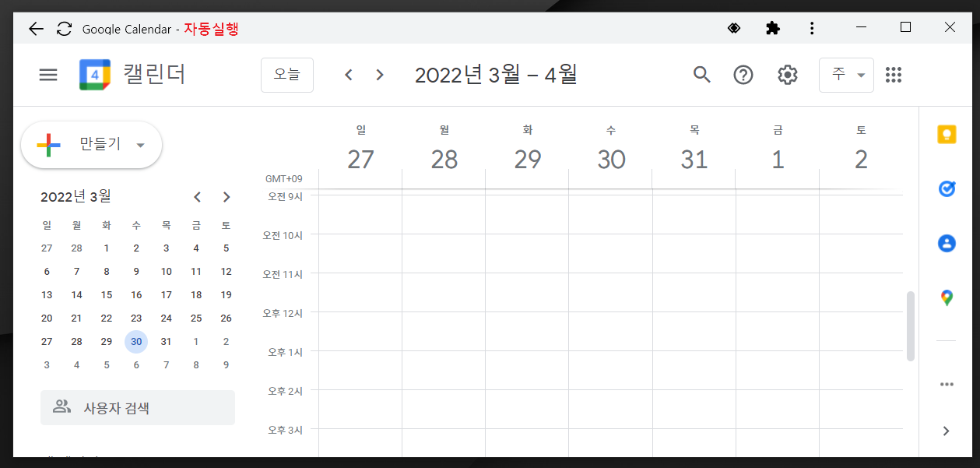Click the Google Calendar logo

click(93, 75)
